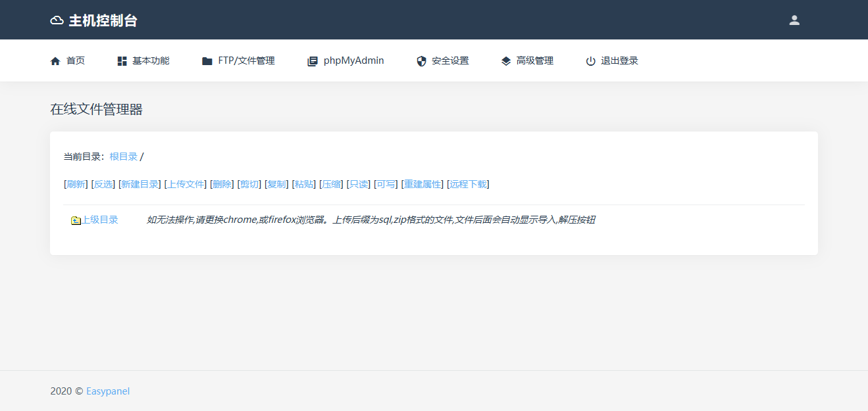The image size is (868, 411).
Task: Click the power icon for 退出登录
Action: coord(591,61)
